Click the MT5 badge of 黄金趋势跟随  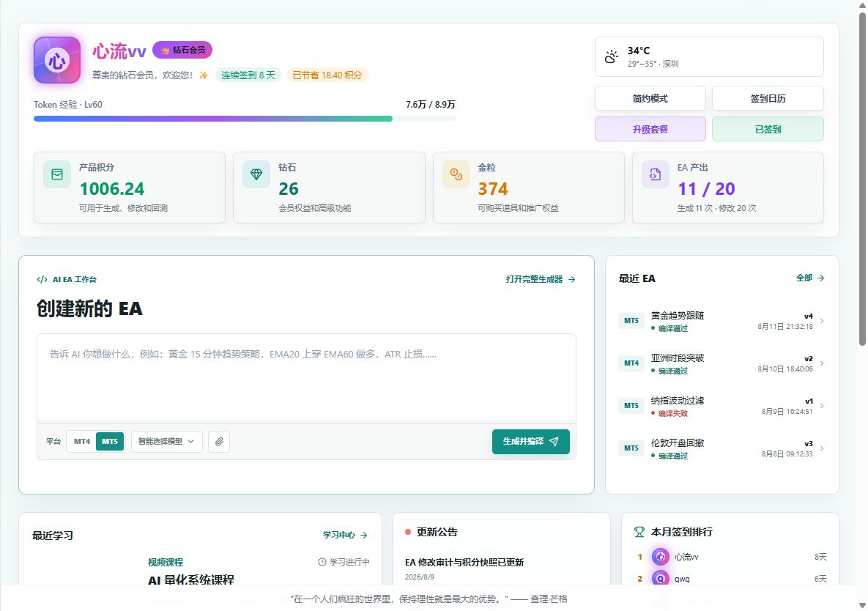[631, 321]
